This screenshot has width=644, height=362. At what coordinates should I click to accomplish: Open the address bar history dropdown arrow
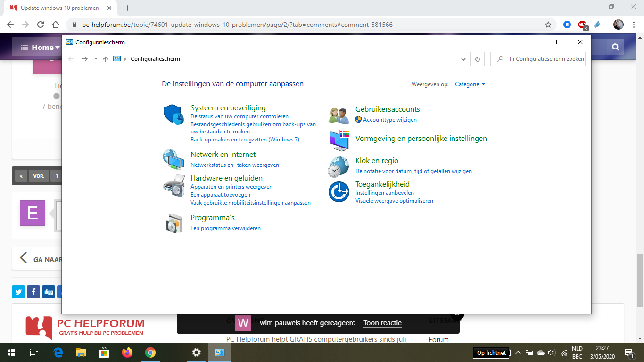coord(463,59)
